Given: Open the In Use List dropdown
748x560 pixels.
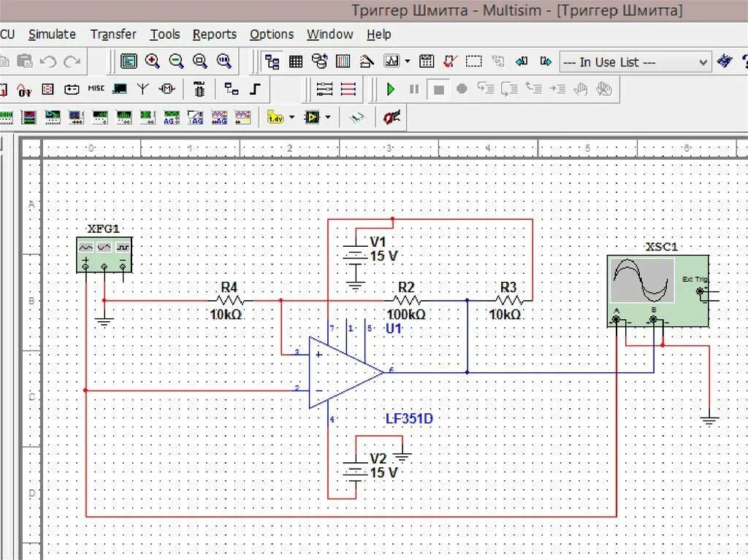Looking at the screenshot, I should coord(636,62).
